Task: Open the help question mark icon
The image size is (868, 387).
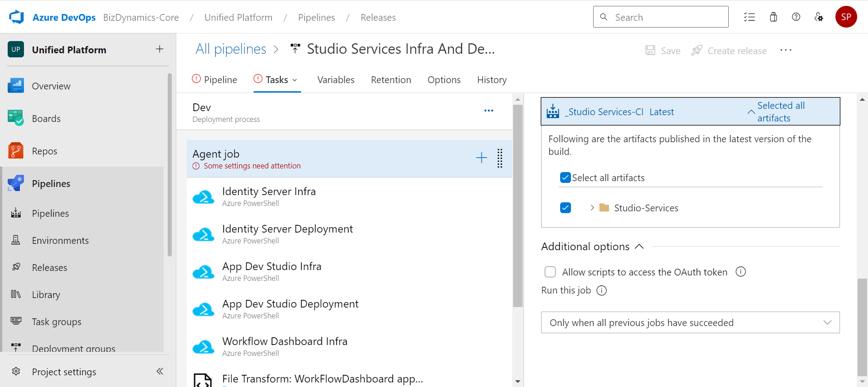Action: [x=796, y=17]
